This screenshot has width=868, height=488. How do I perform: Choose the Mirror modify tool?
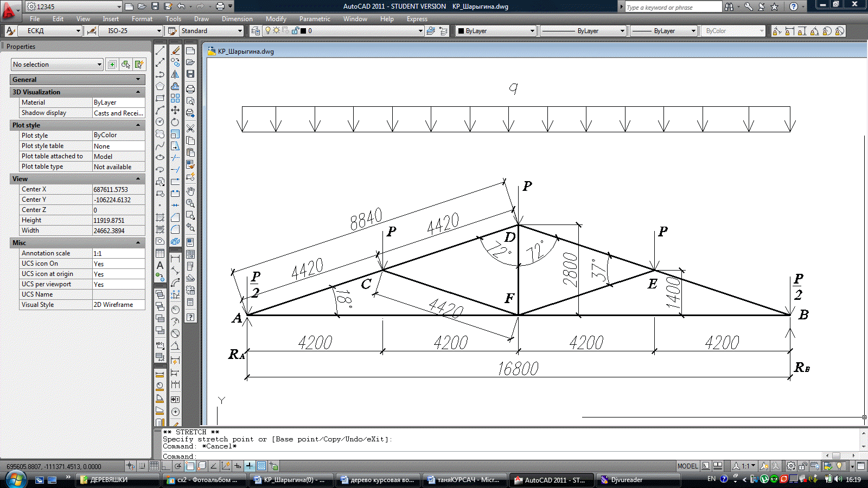[175, 74]
